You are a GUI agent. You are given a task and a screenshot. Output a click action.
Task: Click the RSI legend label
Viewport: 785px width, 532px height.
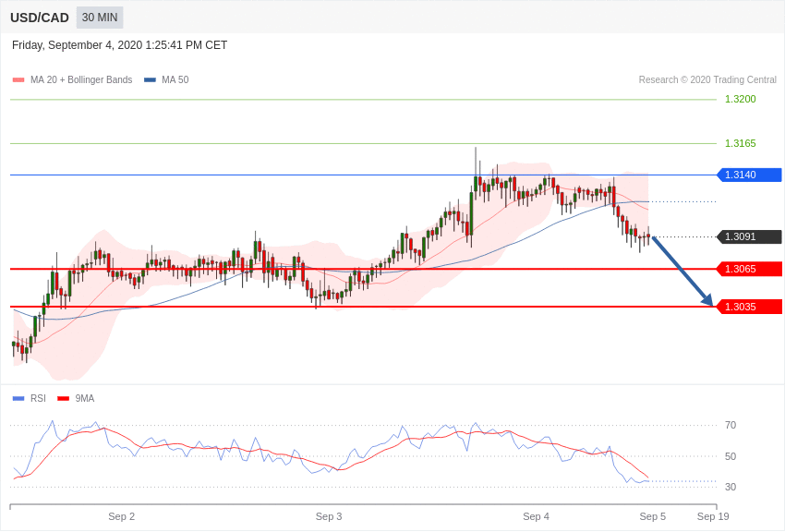coord(38,398)
